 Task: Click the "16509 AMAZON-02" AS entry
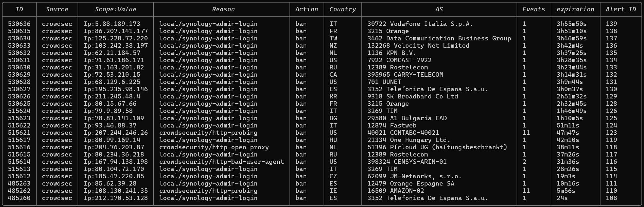point(395,191)
